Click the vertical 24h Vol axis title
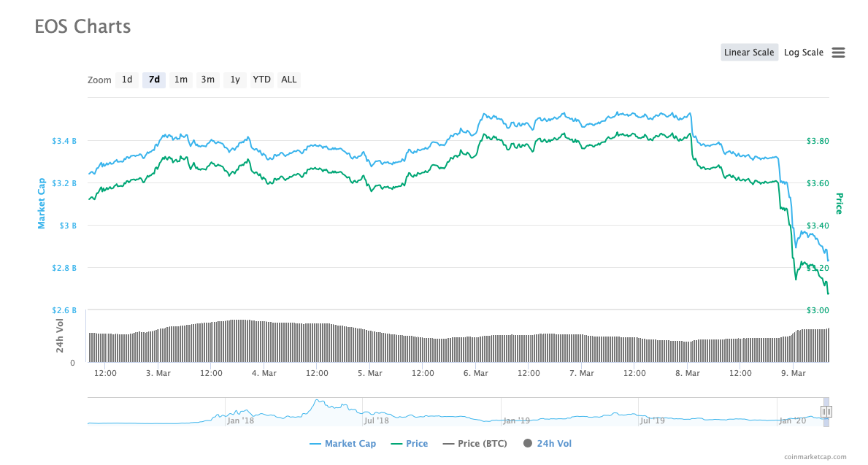Image resolution: width=868 pixels, height=465 pixels. tap(59, 336)
